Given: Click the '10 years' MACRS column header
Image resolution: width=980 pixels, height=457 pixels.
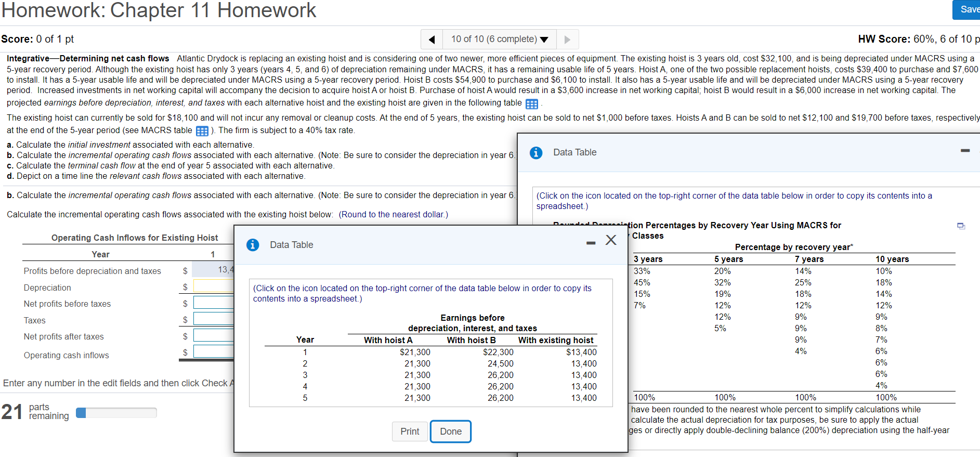Looking at the screenshot, I should click(892, 259).
